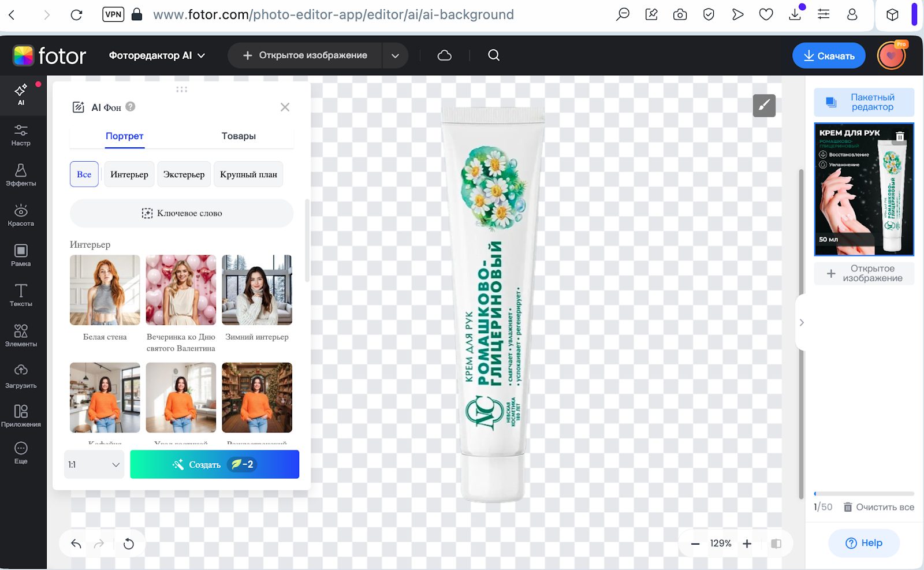
Task: Choose the Белая стена background thumbnail
Action: click(105, 290)
